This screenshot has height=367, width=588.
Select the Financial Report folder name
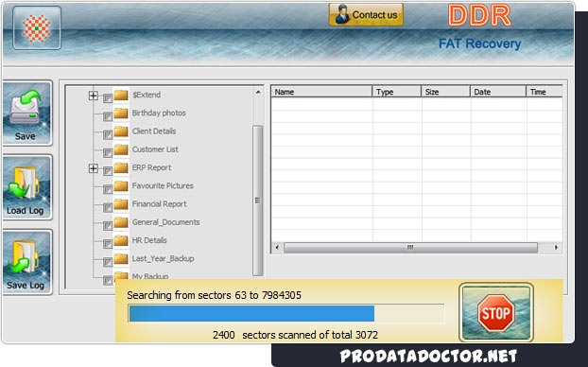point(159,204)
